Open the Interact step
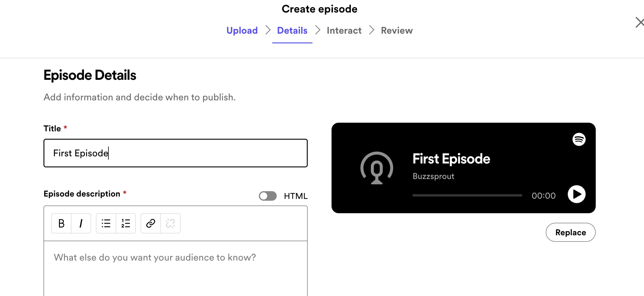 (x=344, y=30)
